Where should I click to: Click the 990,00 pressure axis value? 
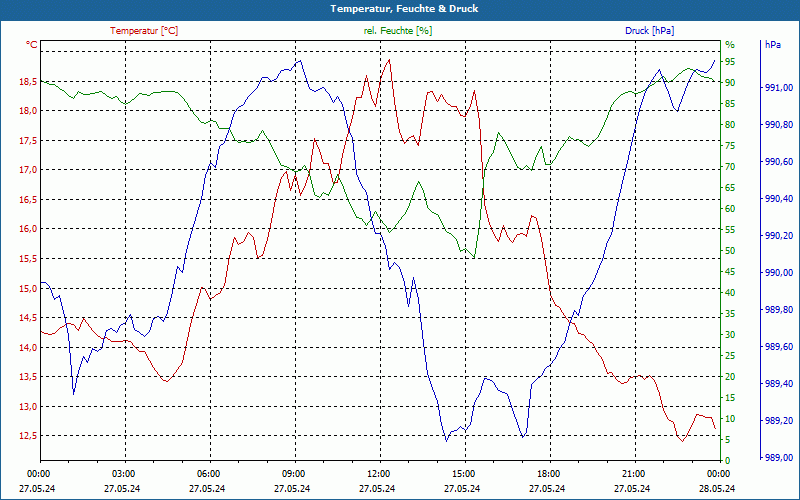pos(779,273)
